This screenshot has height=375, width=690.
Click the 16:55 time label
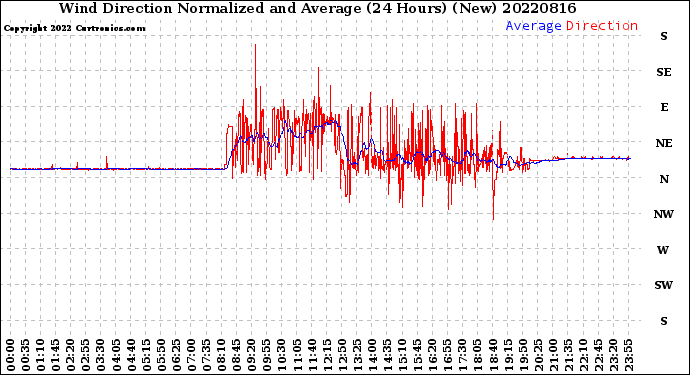click(x=448, y=355)
